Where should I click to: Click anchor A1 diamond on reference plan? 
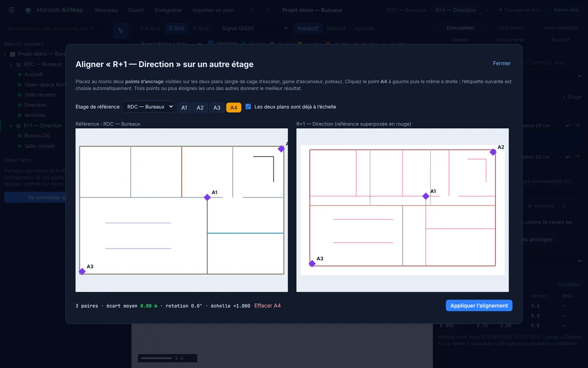coord(207,197)
